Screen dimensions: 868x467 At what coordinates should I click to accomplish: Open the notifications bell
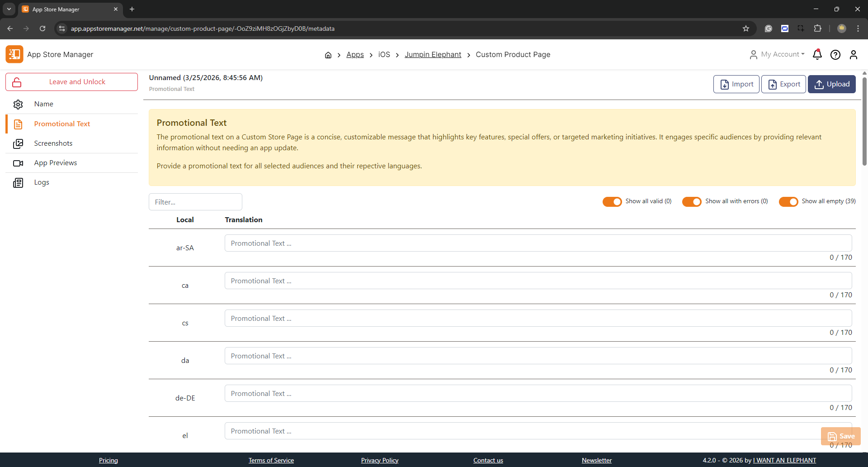pos(817,55)
